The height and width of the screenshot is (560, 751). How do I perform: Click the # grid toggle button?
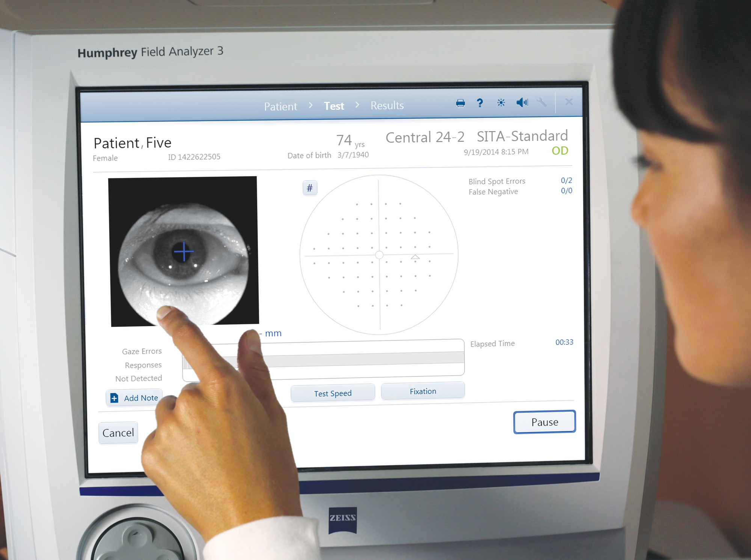click(310, 188)
